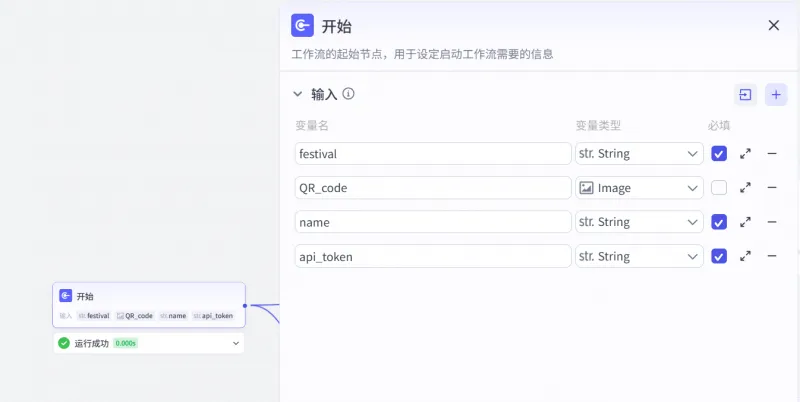Open the type dropdown for festival

(640, 154)
